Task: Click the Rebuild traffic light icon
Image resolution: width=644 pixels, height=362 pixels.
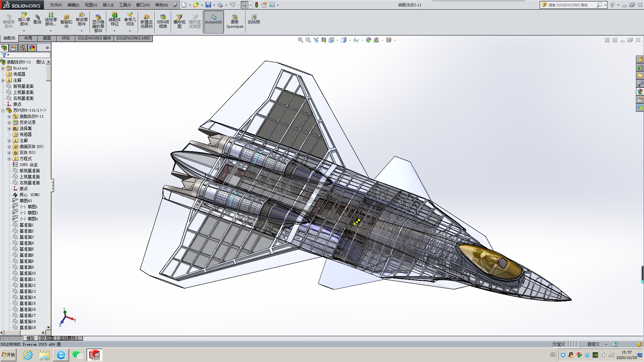Action: (x=257, y=5)
